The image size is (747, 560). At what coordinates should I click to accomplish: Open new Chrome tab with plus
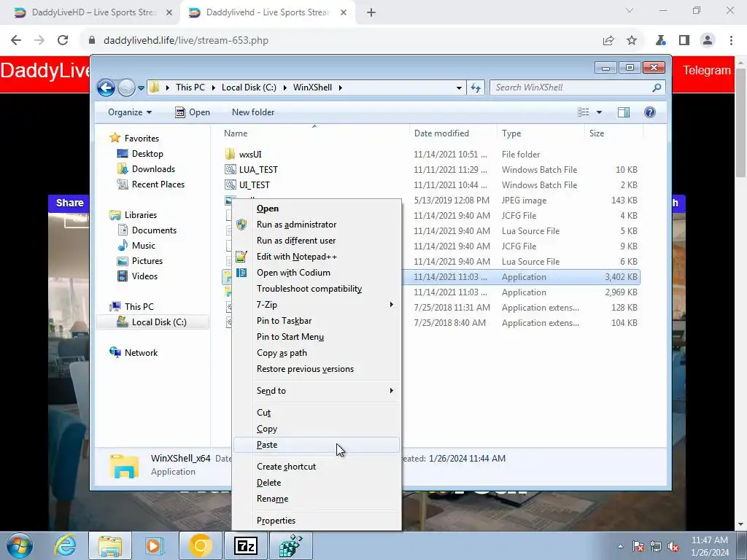point(371,13)
